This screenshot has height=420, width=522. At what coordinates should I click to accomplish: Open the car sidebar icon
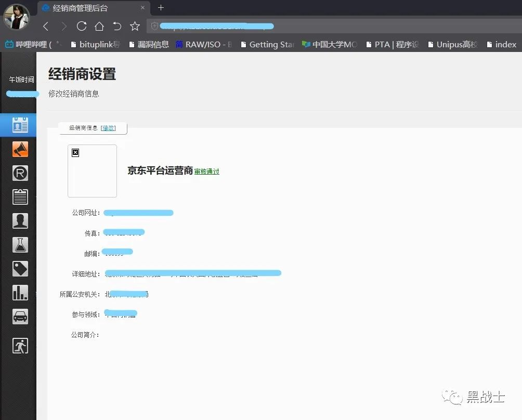pyautogui.click(x=20, y=317)
